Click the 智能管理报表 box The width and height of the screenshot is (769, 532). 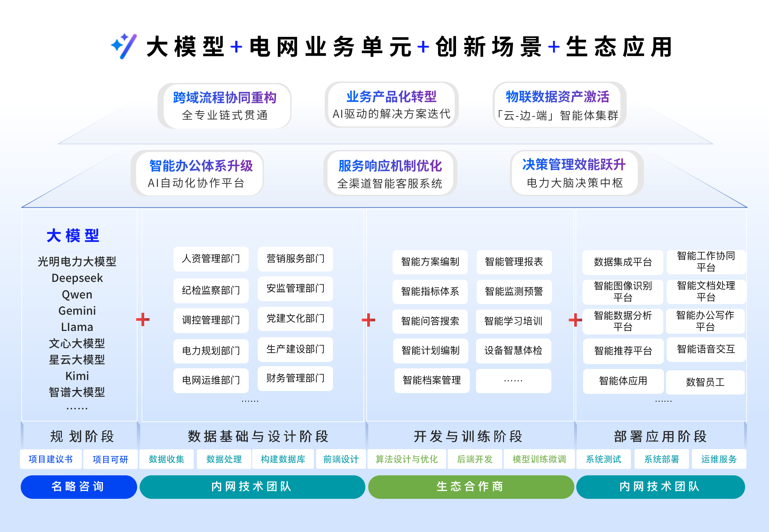(514, 262)
